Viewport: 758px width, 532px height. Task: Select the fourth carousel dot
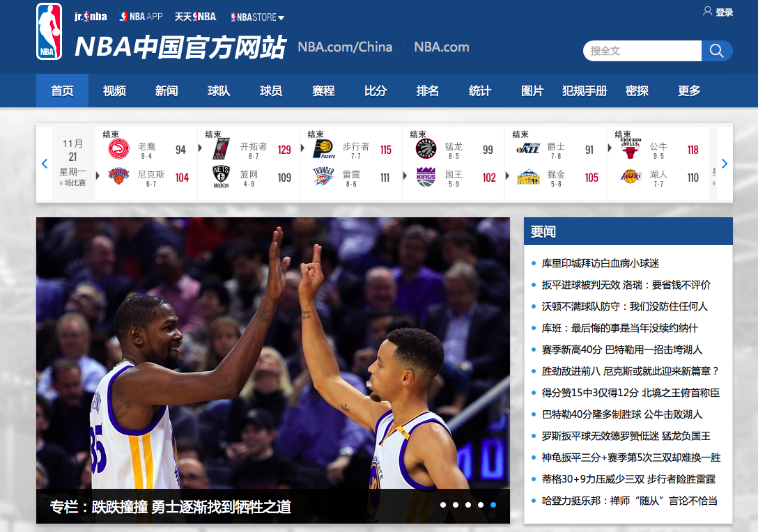481,505
